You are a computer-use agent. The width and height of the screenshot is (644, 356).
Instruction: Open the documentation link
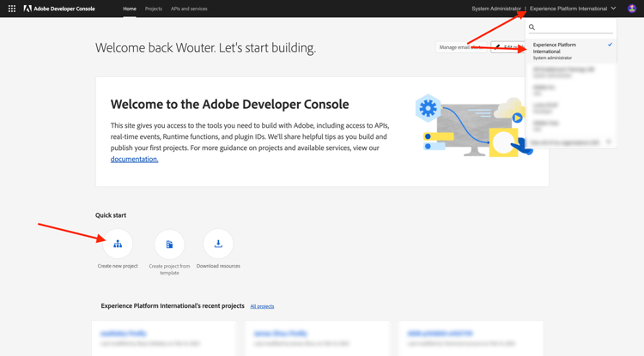tap(134, 160)
